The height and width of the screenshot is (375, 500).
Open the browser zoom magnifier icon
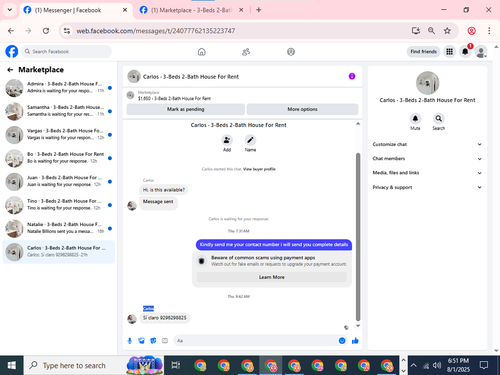pyautogui.click(x=431, y=31)
